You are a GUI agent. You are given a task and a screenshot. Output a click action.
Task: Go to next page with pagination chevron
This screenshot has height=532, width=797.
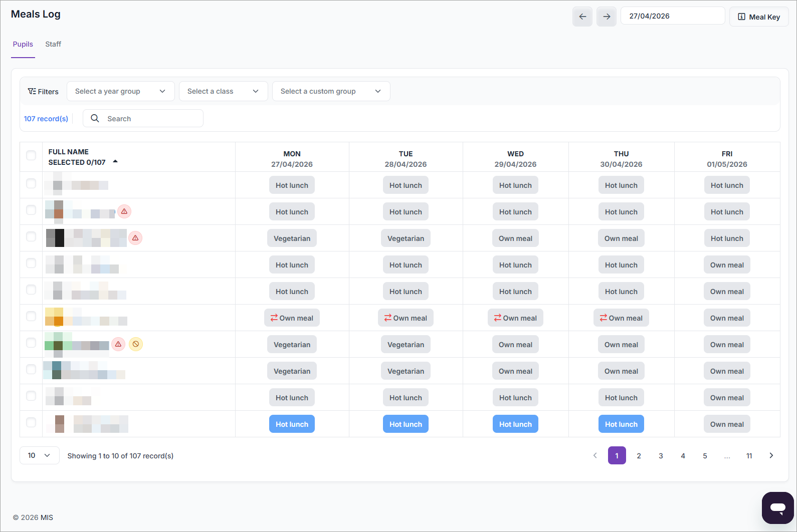(x=771, y=455)
